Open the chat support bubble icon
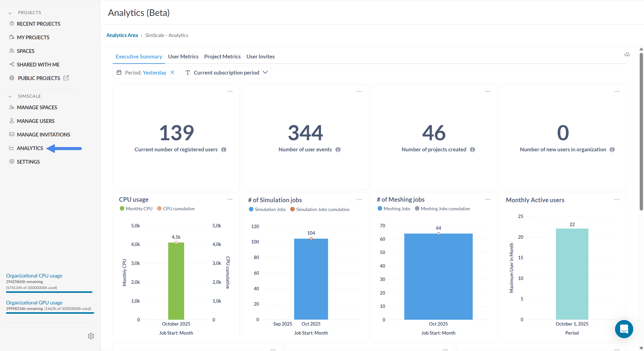The height and width of the screenshot is (351, 644). pyautogui.click(x=624, y=329)
